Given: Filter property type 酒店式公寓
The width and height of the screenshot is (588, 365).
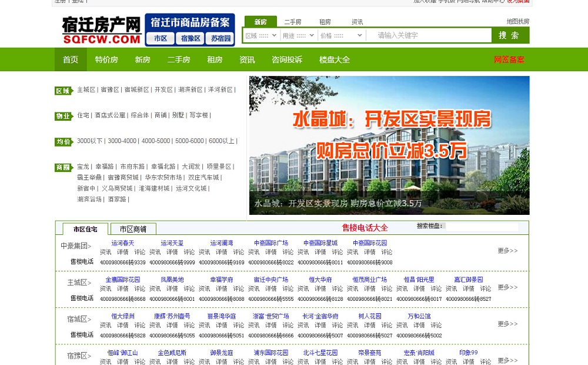Looking at the screenshot, I should 110,115.
